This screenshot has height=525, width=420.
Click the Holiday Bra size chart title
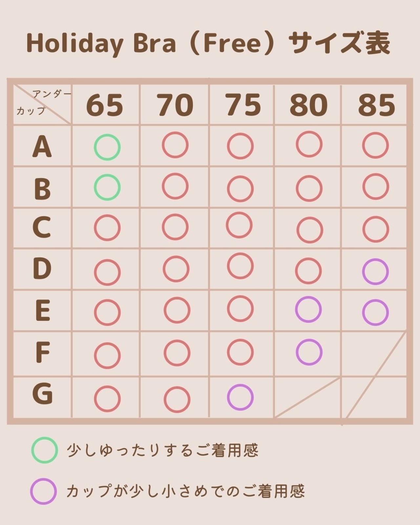coord(208,43)
